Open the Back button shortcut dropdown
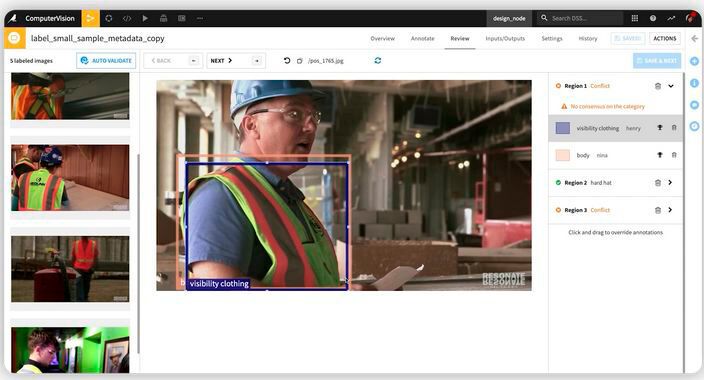Image resolution: width=704 pixels, height=380 pixels. pos(194,61)
